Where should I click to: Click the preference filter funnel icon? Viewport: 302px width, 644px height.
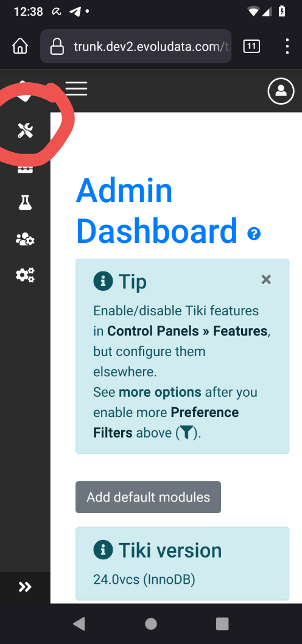pos(186,433)
